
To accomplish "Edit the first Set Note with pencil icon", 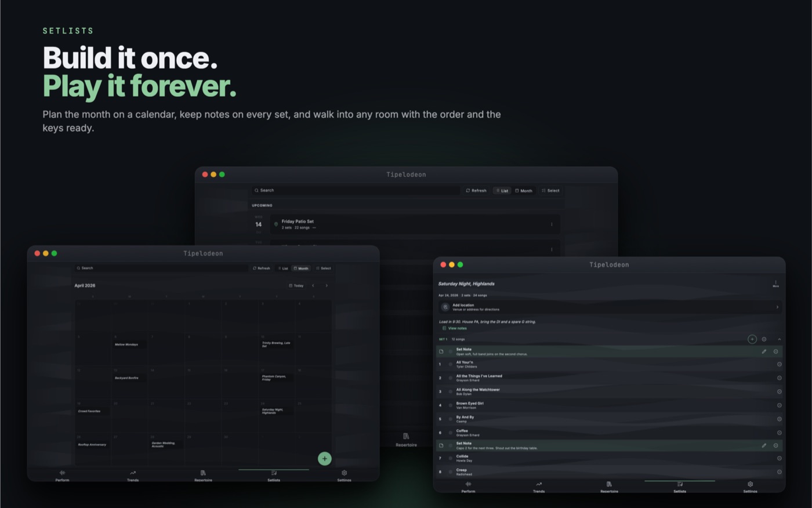I will 764,351.
